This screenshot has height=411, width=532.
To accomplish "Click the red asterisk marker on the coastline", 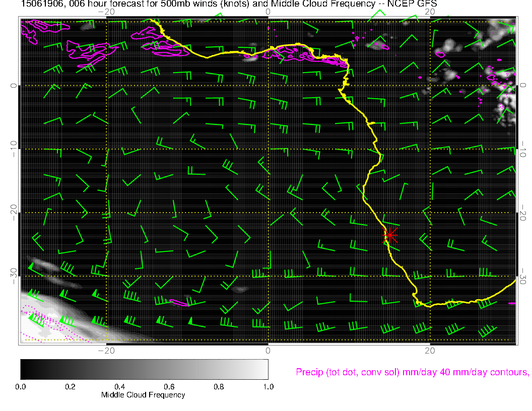I will (390, 235).
